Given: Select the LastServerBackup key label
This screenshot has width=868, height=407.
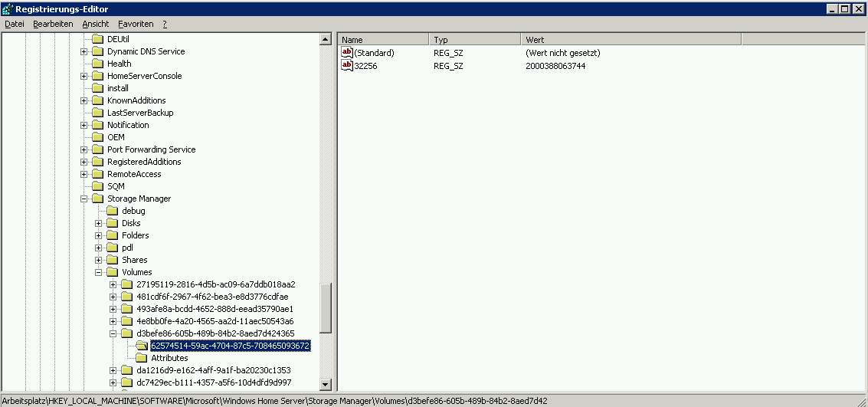Looking at the screenshot, I should pos(140,113).
